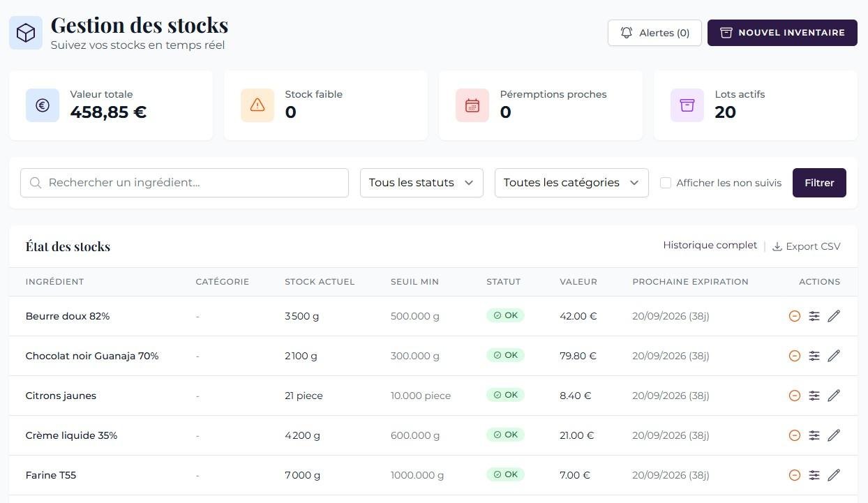Click the warning triangle icon on Stock faible
Image resolution: width=868 pixels, height=503 pixels.
click(257, 105)
